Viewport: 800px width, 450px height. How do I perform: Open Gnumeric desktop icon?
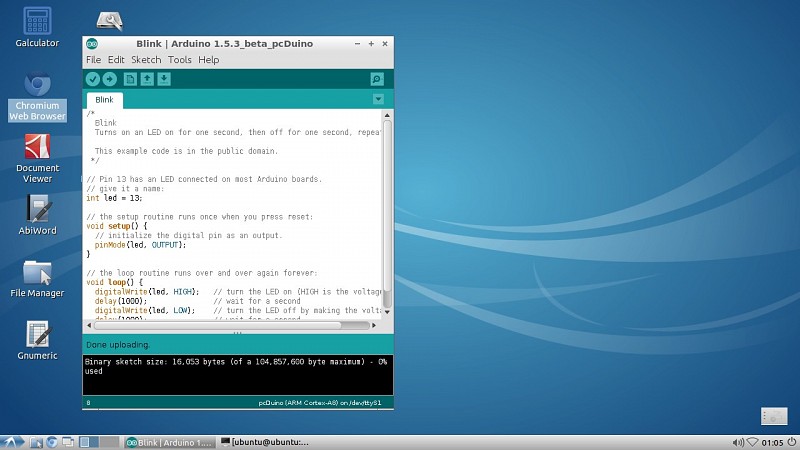click(x=37, y=340)
